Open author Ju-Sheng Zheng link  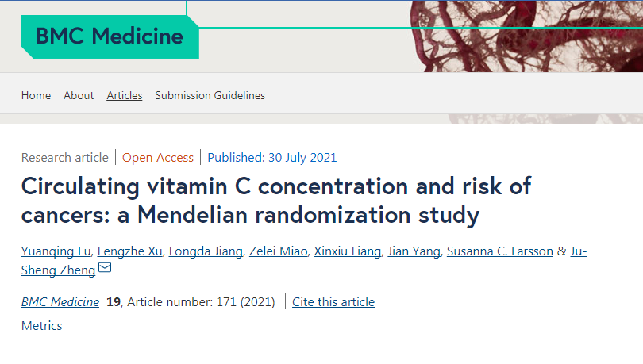point(58,270)
